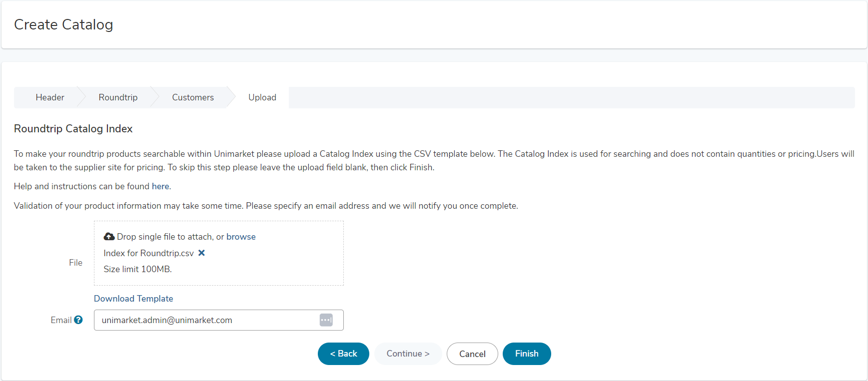The image size is (868, 381).
Task: Open the Customers step
Action: pos(193,97)
